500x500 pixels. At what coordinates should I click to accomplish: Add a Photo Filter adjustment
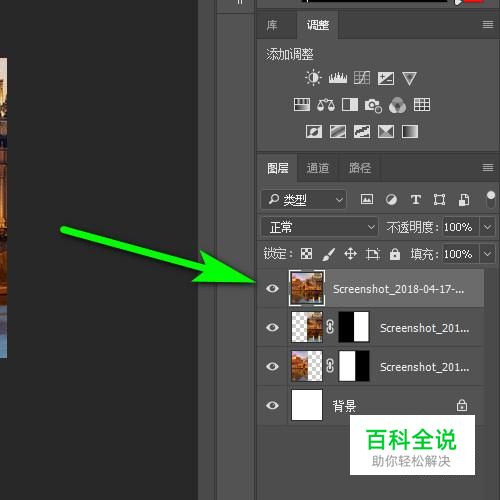pos(373,105)
